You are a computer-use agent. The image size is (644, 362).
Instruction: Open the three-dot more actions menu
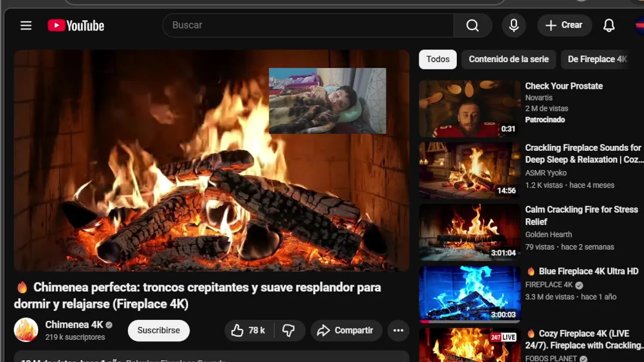tap(398, 330)
